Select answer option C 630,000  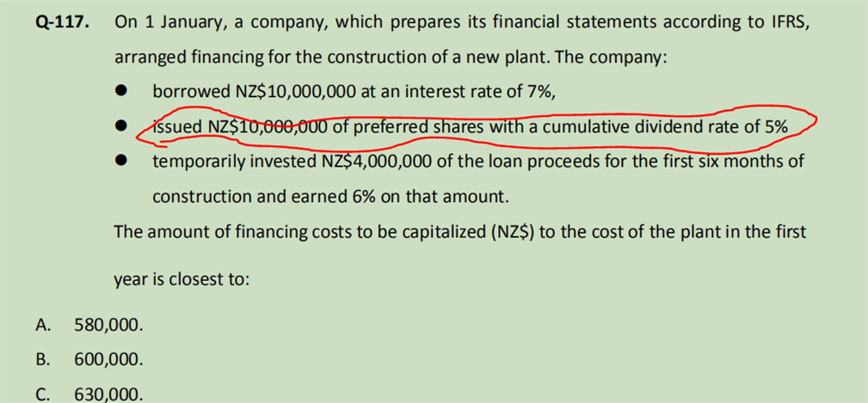click(x=109, y=394)
